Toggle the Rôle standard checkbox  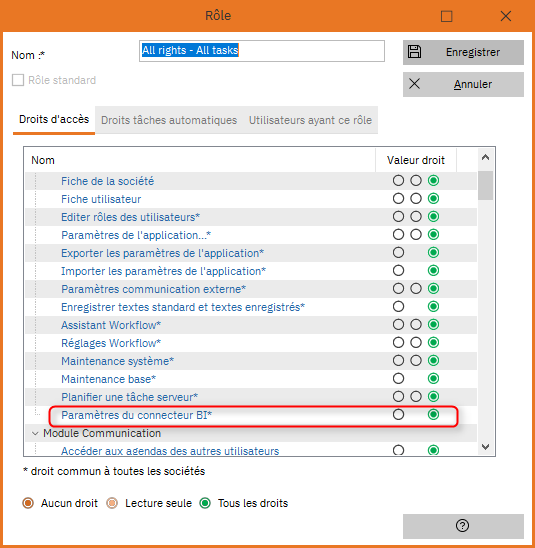[x=18, y=80]
